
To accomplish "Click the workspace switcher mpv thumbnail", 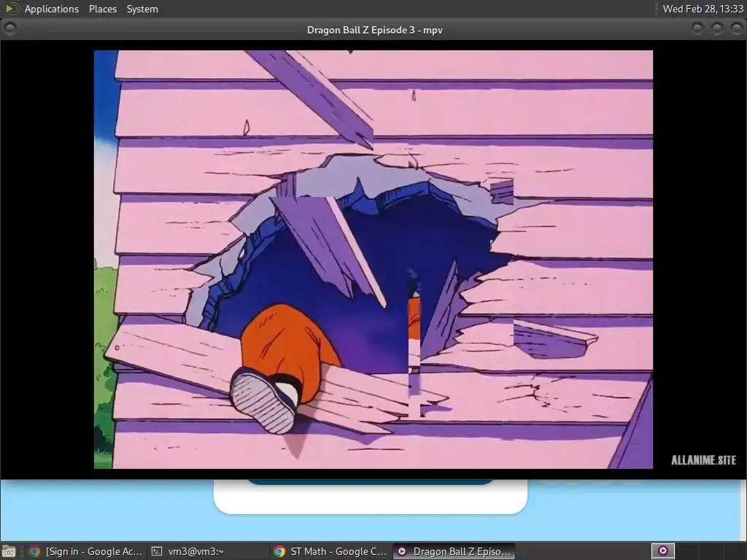I will [x=662, y=551].
